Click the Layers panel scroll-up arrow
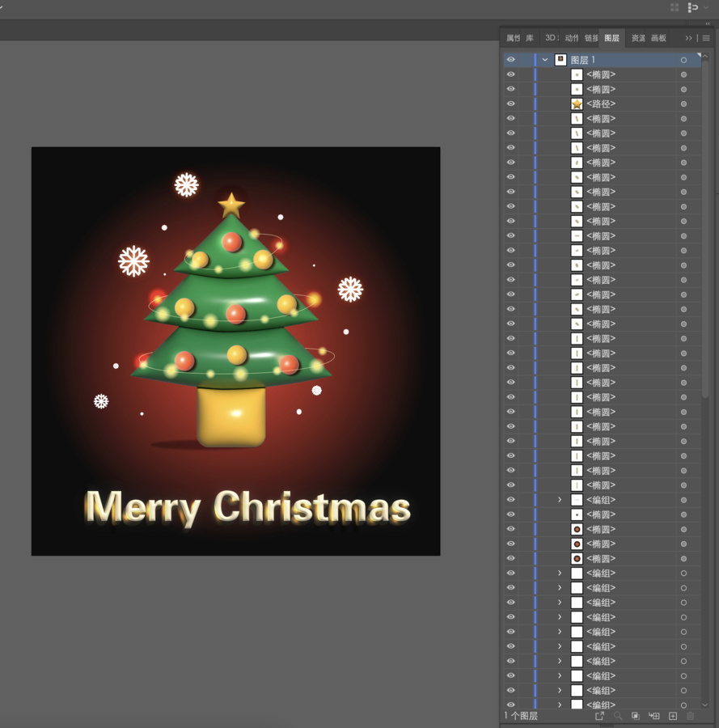This screenshot has width=719, height=728. (x=705, y=57)
